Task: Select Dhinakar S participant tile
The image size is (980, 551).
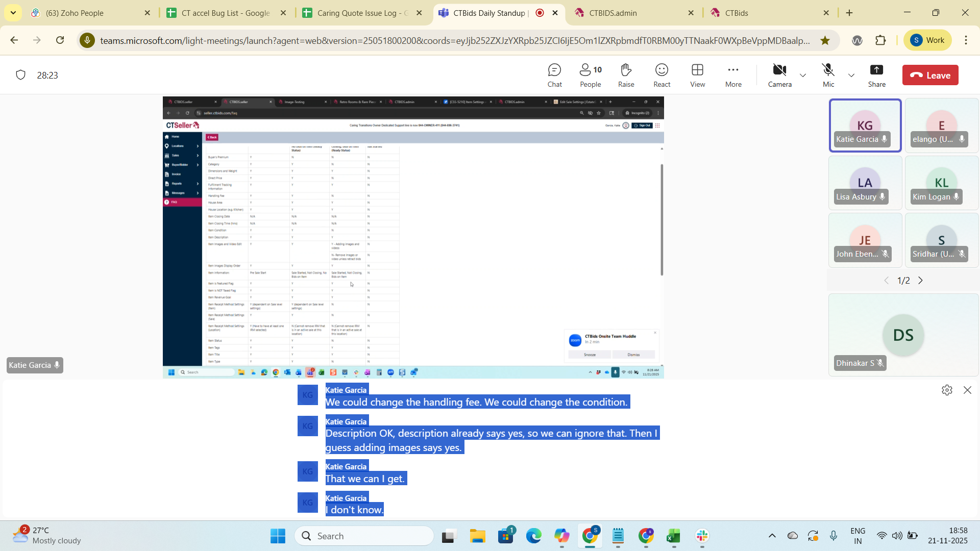Action: tap(903, 335)
